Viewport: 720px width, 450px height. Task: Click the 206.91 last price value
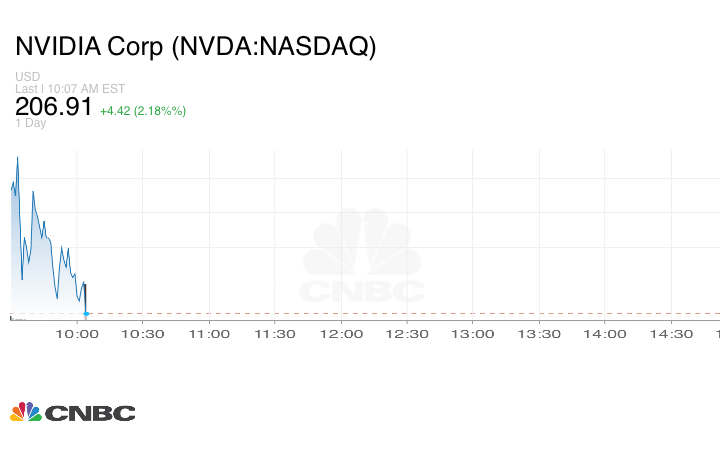point(54,106)
